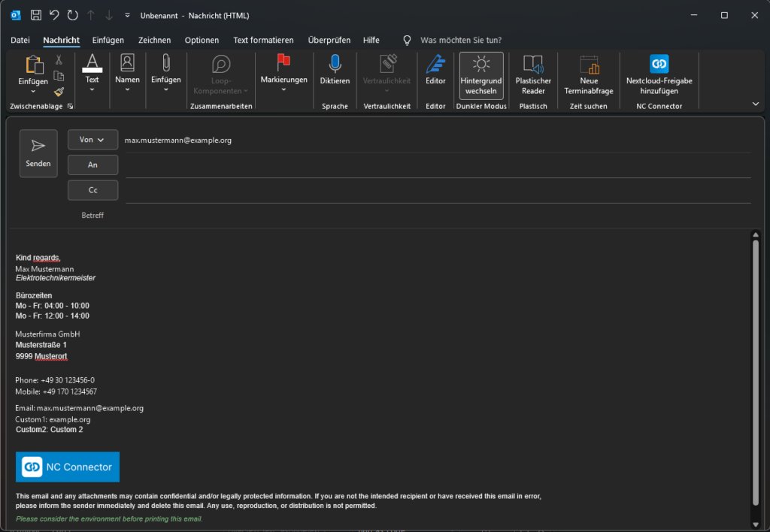
Task: Click the Save icon in title bar
Action: click(36, 15)
